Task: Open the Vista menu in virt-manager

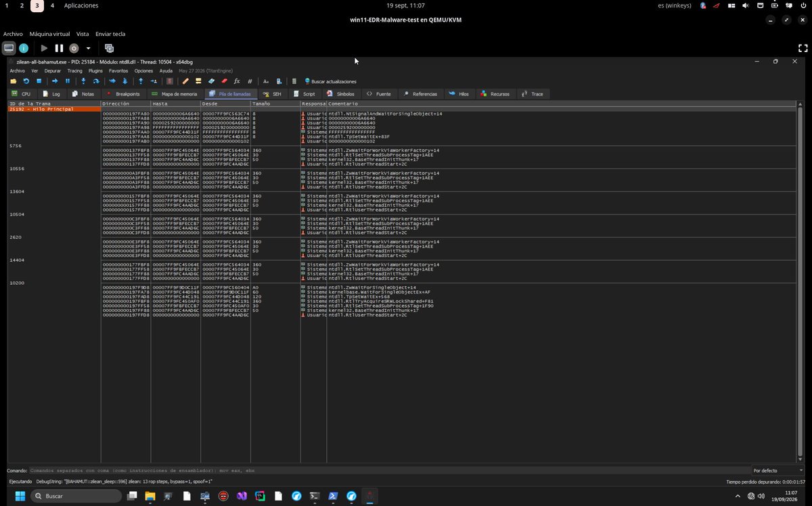Action: 83,34
